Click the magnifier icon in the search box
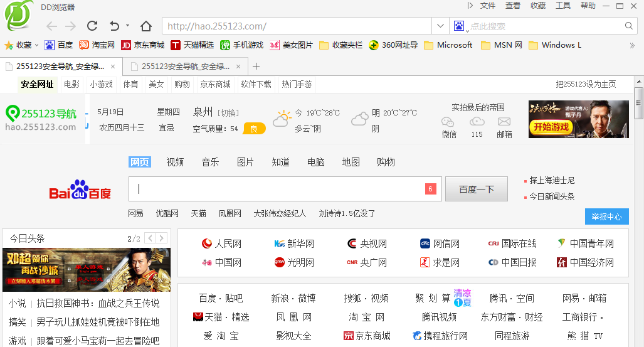Viewport: 644px width, 347px height. click(x=630, y=26)
